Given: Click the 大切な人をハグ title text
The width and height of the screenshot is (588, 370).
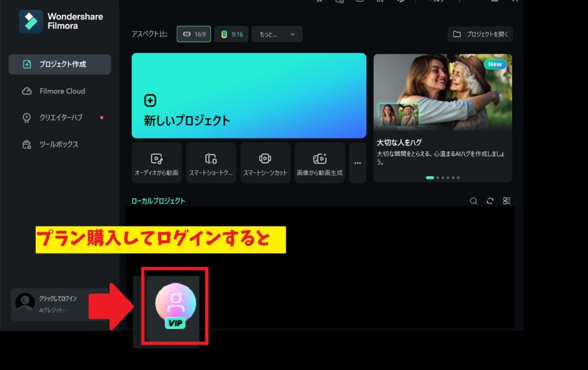Looking at the screenshot, I should (x=399, y=142).
